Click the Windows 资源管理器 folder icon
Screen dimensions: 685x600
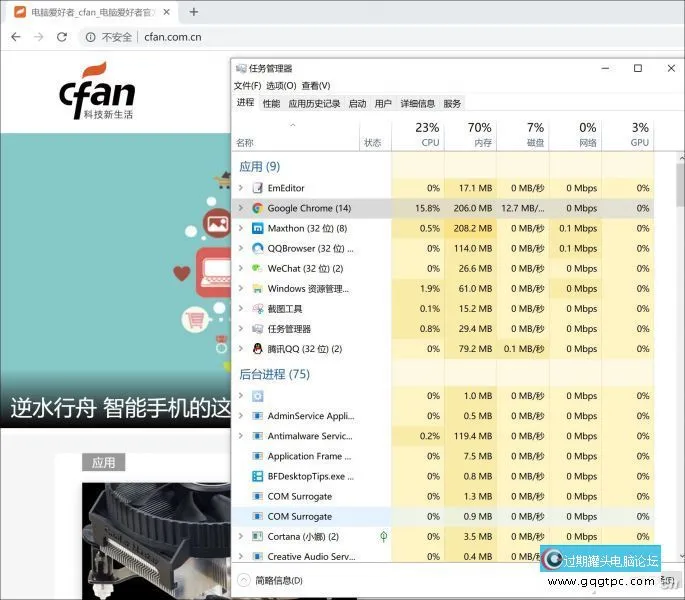point(258,289)
